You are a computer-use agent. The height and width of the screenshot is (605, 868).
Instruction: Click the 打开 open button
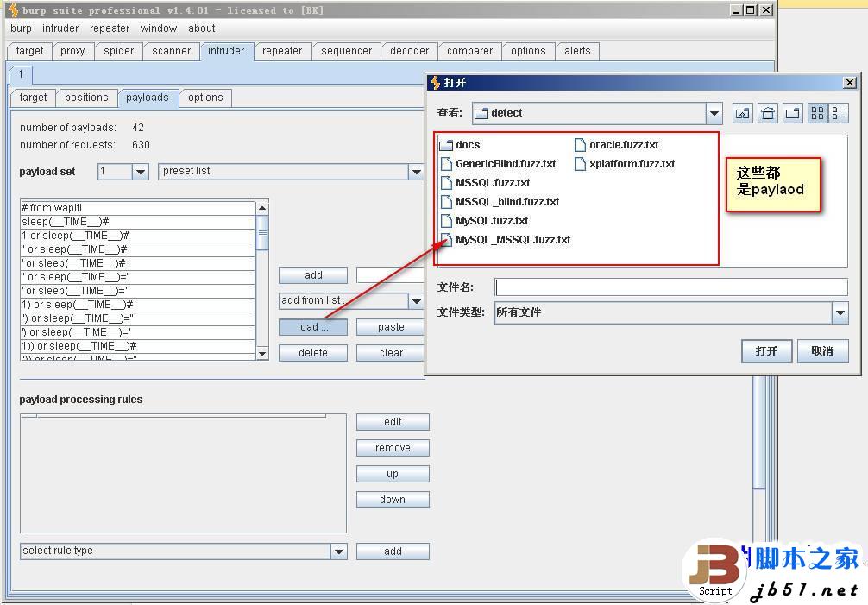tap(767, 351)
